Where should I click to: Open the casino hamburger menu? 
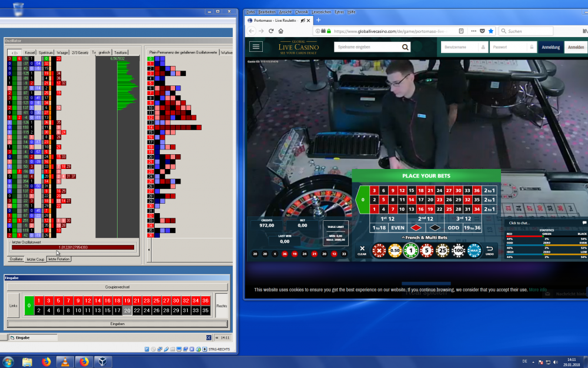coord(256,47)
